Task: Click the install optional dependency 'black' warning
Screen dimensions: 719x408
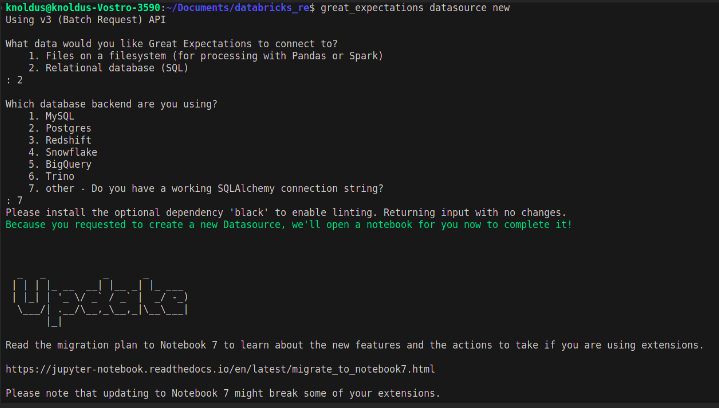Action: 285,212
